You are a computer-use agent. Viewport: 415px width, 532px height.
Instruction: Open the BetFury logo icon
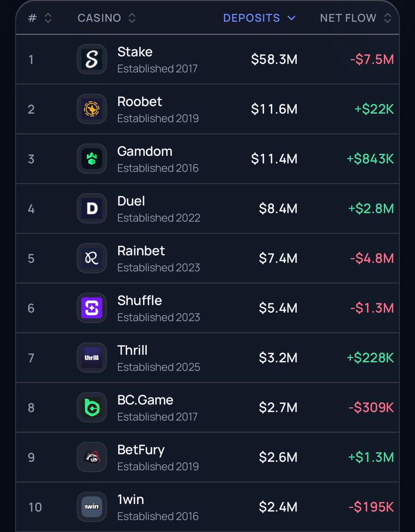[92, 457]
